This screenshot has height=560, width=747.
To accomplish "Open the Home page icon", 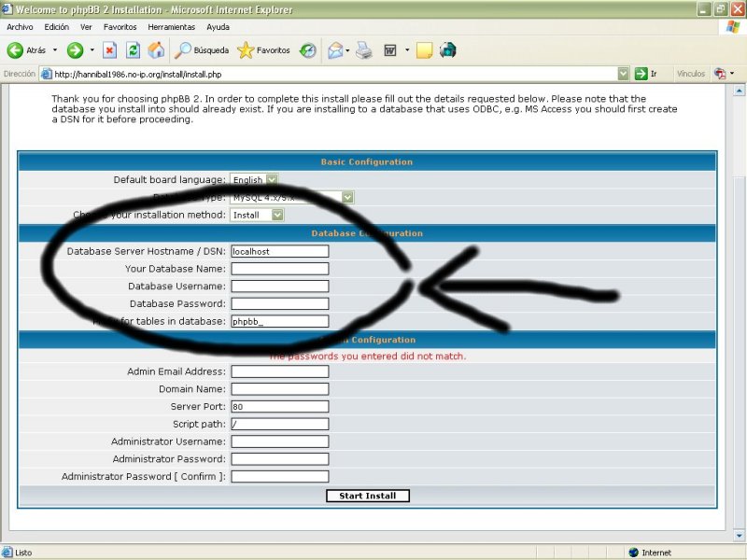I will (x=156, y=50).
